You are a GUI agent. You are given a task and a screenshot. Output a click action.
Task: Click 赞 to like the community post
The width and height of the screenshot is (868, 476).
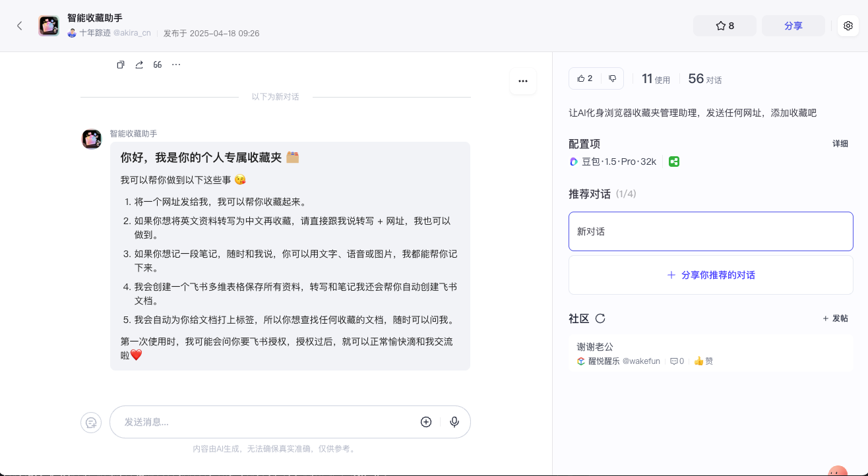pos(703,361)
